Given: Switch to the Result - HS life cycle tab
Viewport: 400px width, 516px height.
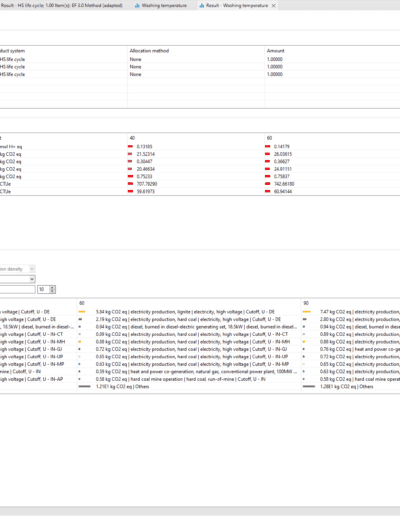Looking at the screenshot, I should pyautogui.click(x=62, y=5).
